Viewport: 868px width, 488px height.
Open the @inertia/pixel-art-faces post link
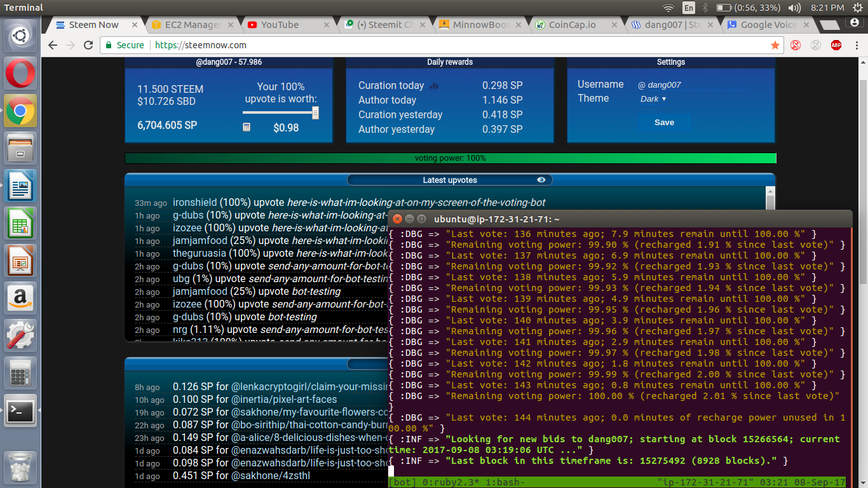pos(283,399)
